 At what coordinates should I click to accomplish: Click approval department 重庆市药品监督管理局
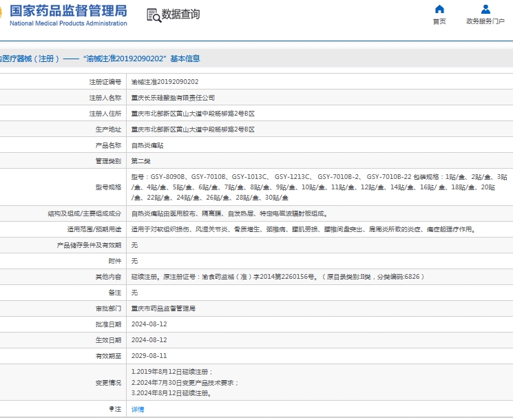point(163,308)
